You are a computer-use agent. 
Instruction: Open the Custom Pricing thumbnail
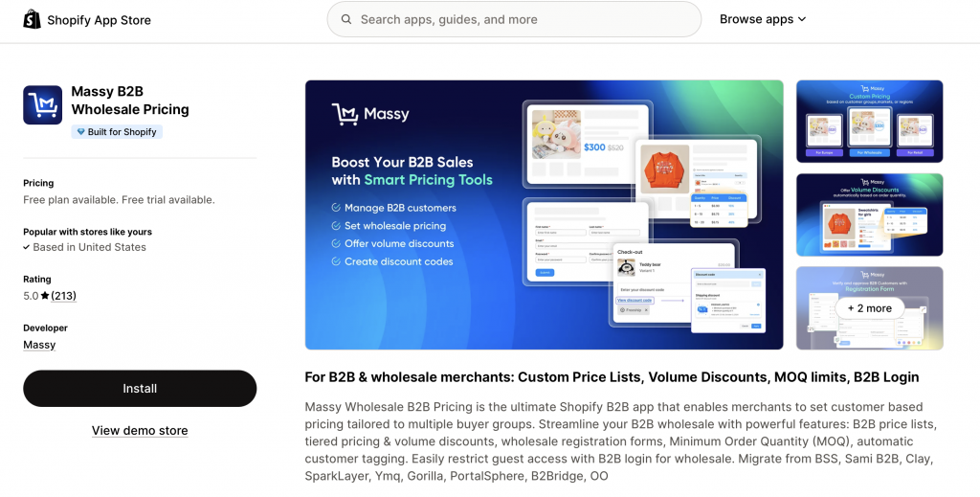point(869,122)
